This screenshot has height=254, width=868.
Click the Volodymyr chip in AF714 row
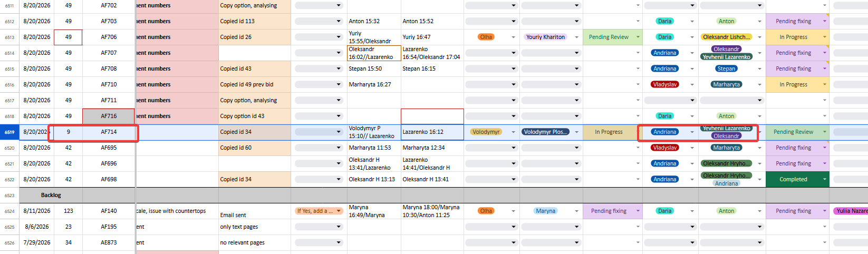click(x=486, y=132)
